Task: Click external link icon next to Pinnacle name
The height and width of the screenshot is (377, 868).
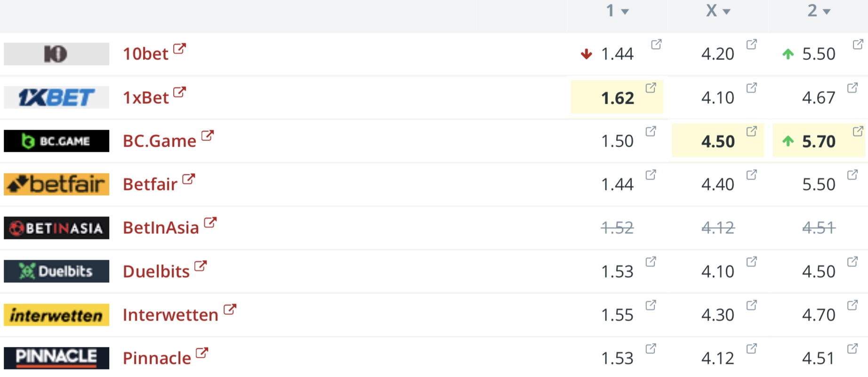Action: tap(202, 352)
